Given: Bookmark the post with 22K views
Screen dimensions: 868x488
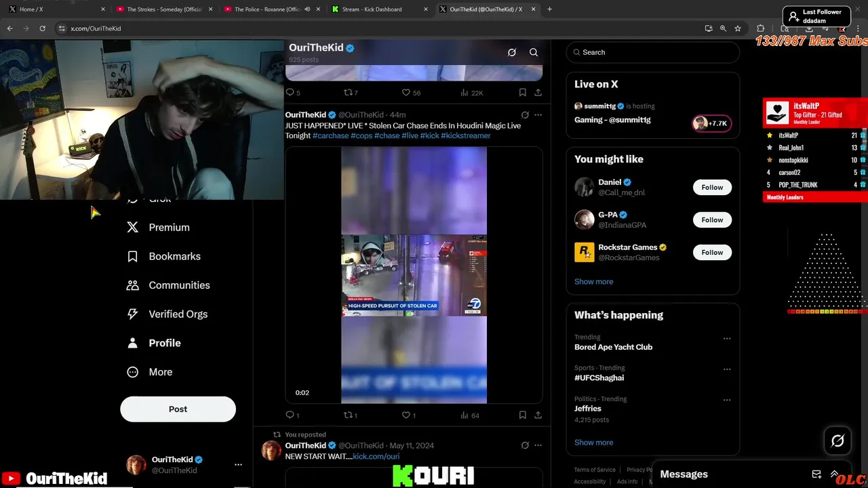Looking at the screenshot, I should click(522, 92).
